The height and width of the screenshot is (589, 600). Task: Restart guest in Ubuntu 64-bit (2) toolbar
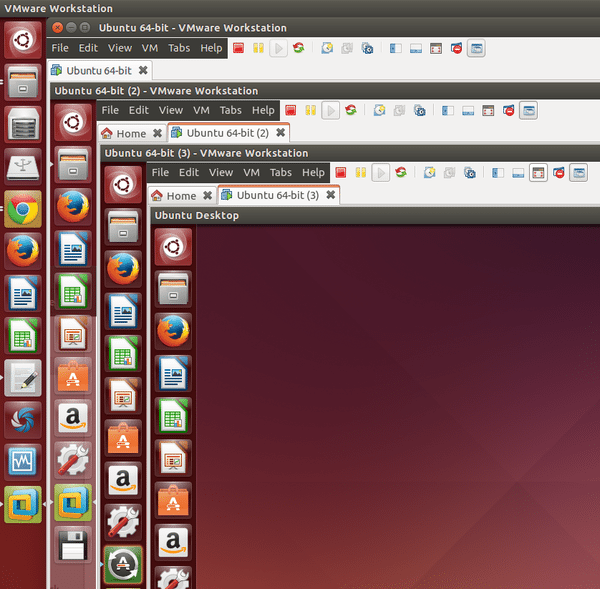click(x=351, y=111)
